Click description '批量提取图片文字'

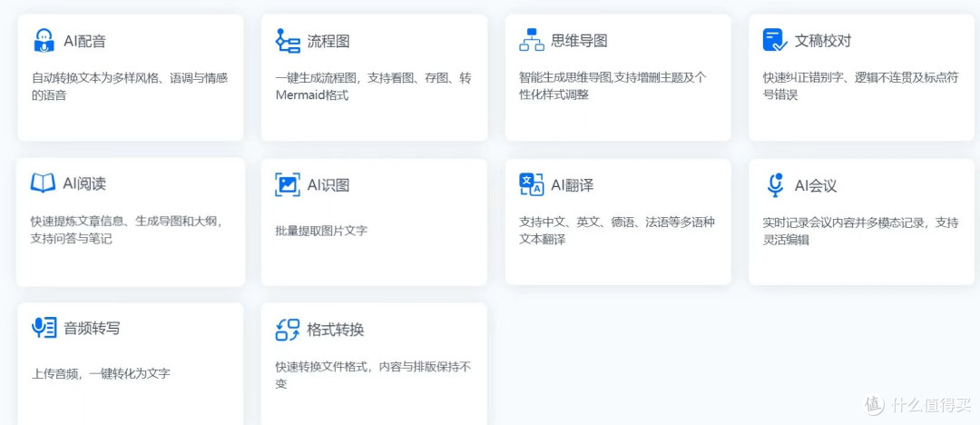click(x=321, y=231)
